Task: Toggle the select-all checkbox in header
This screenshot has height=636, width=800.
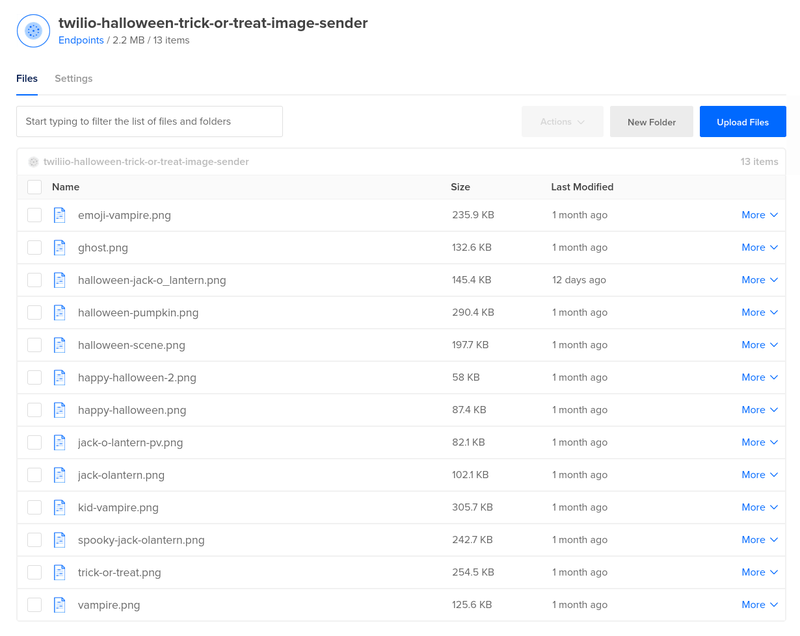Action: point(34,187)
